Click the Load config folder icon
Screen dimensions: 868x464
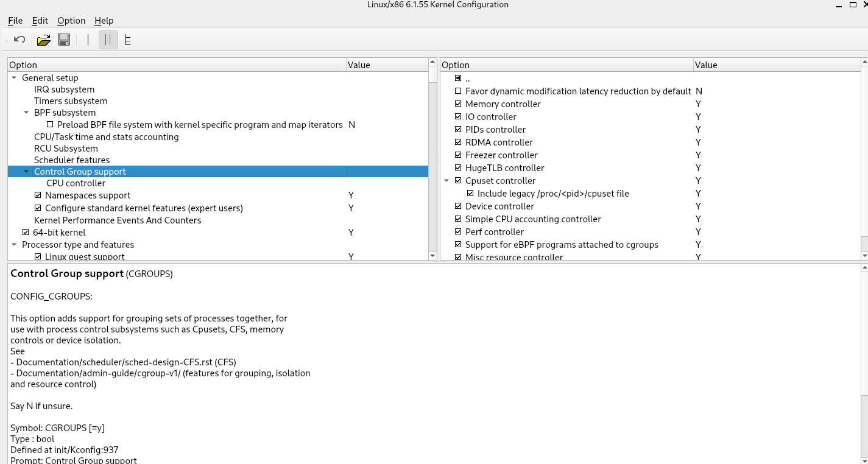(x=43, y=40)
